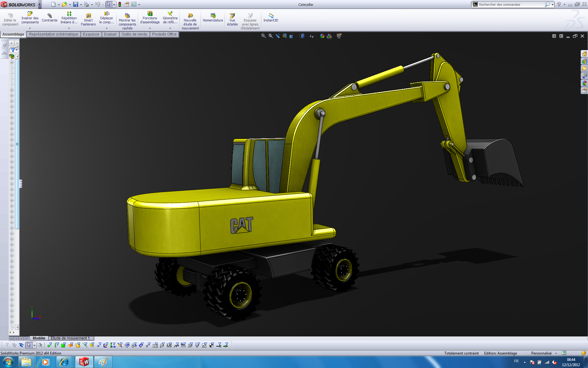Open the Design Library task pane icon
Screen dimensions: 588x368
584,61
